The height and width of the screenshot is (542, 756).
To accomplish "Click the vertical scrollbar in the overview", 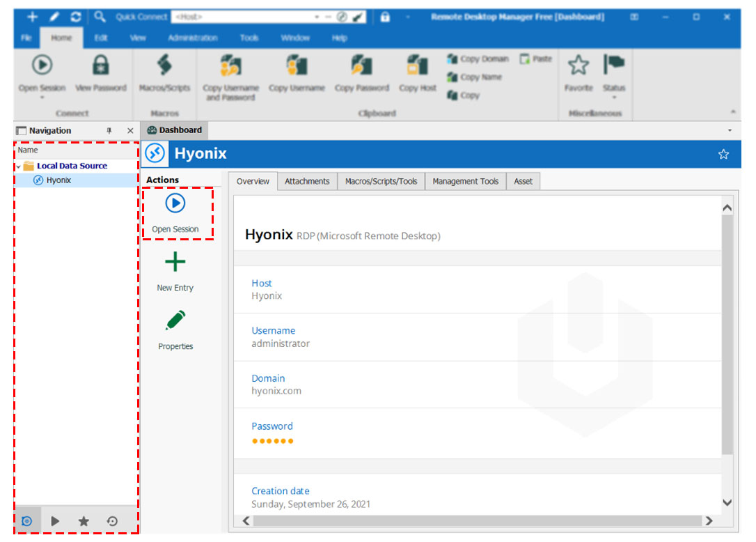I will pyautogui.click(x=727, y=334).
